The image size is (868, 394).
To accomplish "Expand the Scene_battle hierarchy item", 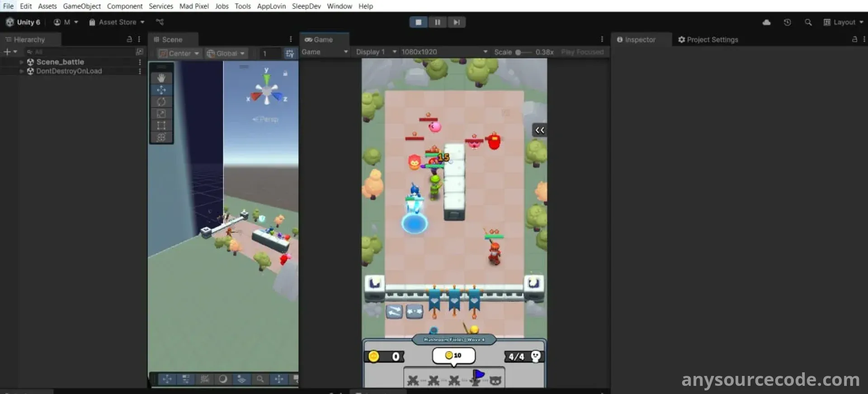I will coord(21,62).
